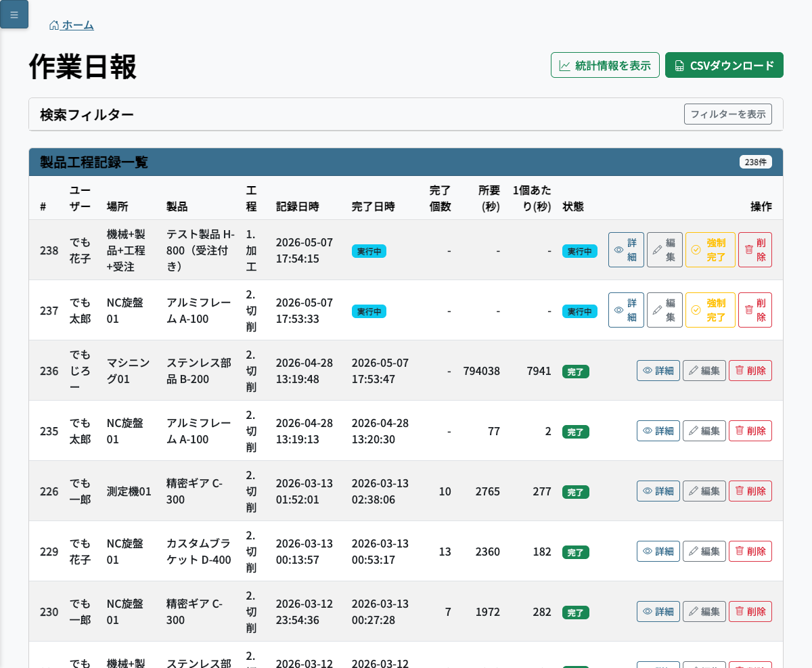Click the 記録日時 column header
Screen dimensions: 812x668
click(298, 206)
